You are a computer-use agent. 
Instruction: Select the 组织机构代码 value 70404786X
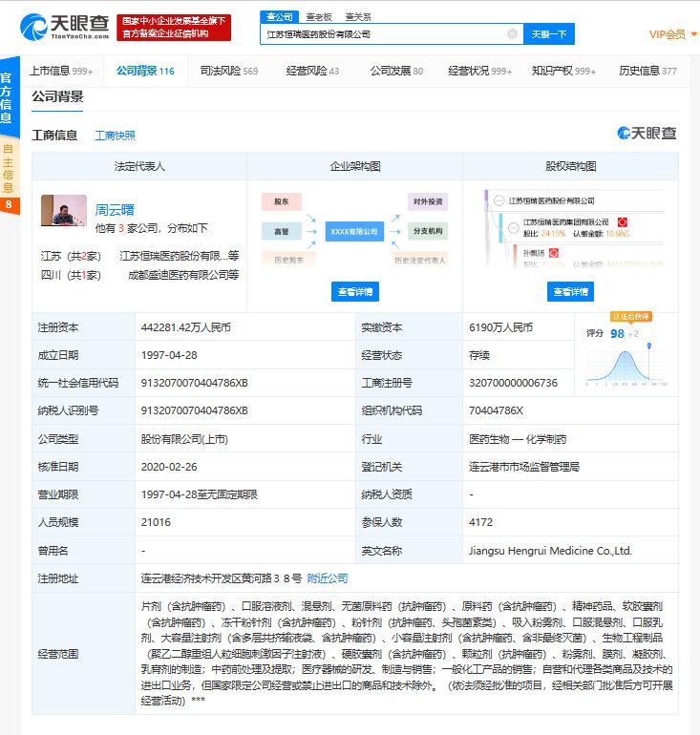click(x=496, y=410)
